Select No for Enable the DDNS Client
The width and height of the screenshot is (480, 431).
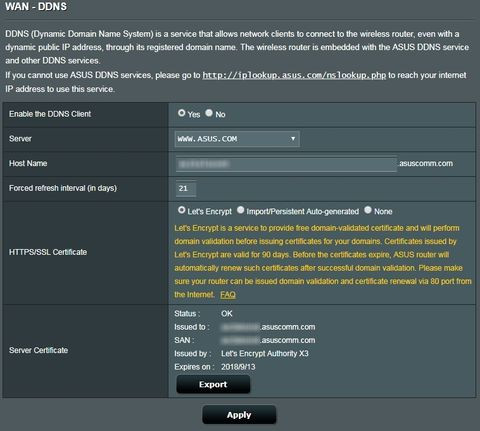tap(209, 113)
